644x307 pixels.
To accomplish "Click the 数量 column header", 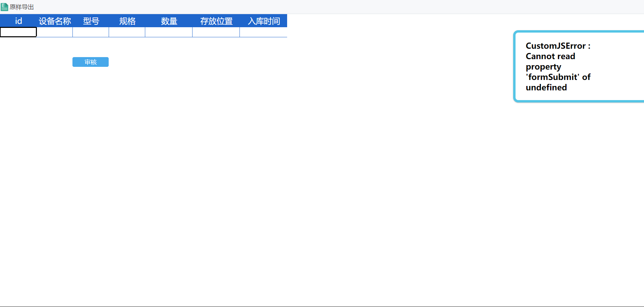I will tap(169, 21).
